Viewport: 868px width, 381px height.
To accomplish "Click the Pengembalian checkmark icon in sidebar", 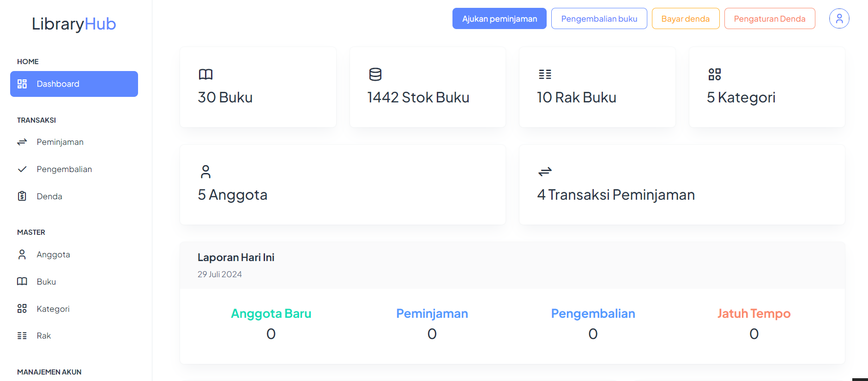I will [22, 169].
